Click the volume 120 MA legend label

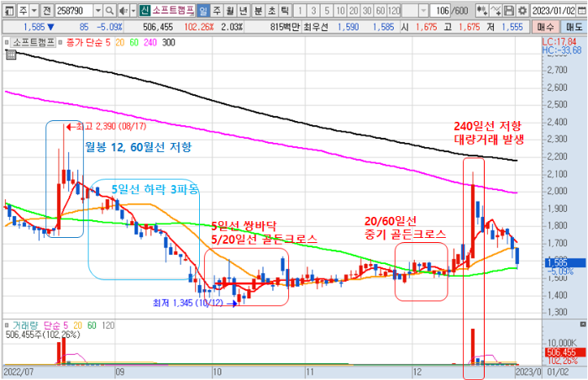108,325
